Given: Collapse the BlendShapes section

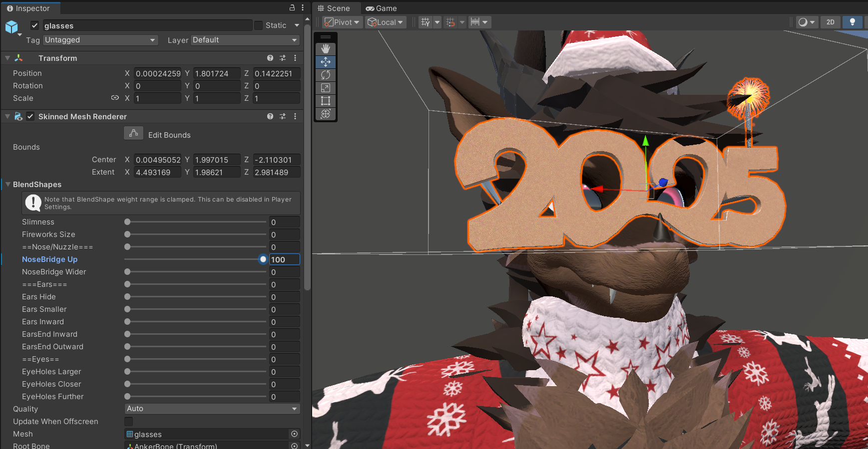Looking at the screenshot, I should pyautogui.click(x=8, y=185).
